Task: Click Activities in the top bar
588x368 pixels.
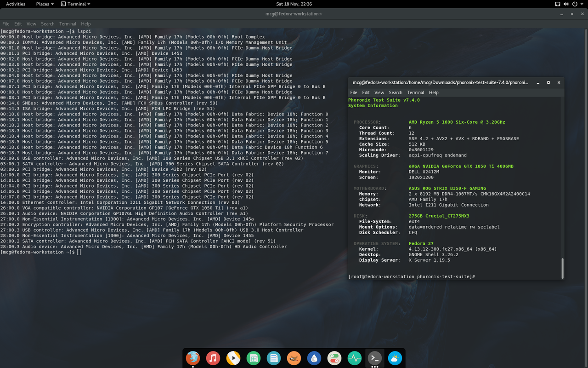Action: pos(15,4)
